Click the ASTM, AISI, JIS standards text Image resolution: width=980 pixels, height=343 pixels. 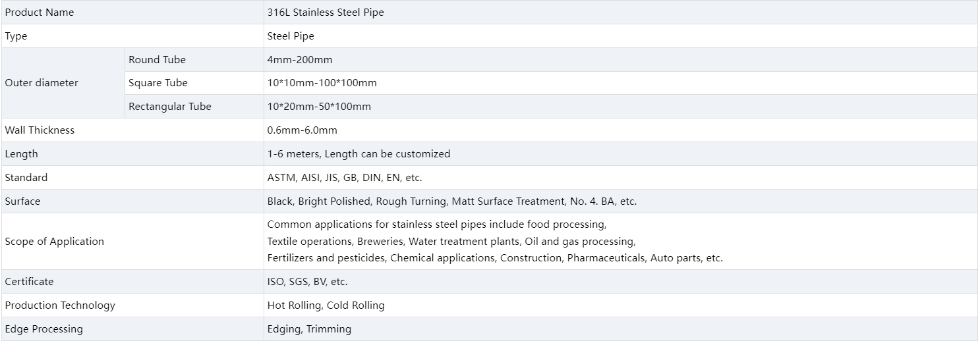click(x=345, y=178)
